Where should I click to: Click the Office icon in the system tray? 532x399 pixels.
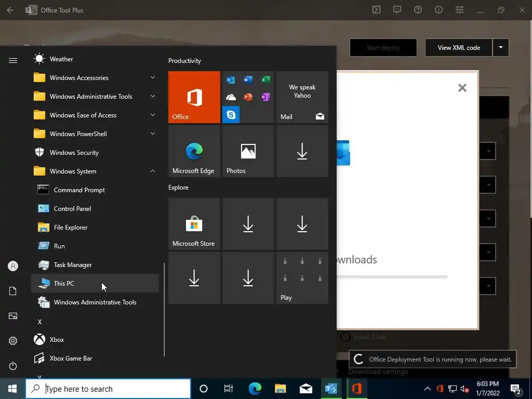coord(440,389)
